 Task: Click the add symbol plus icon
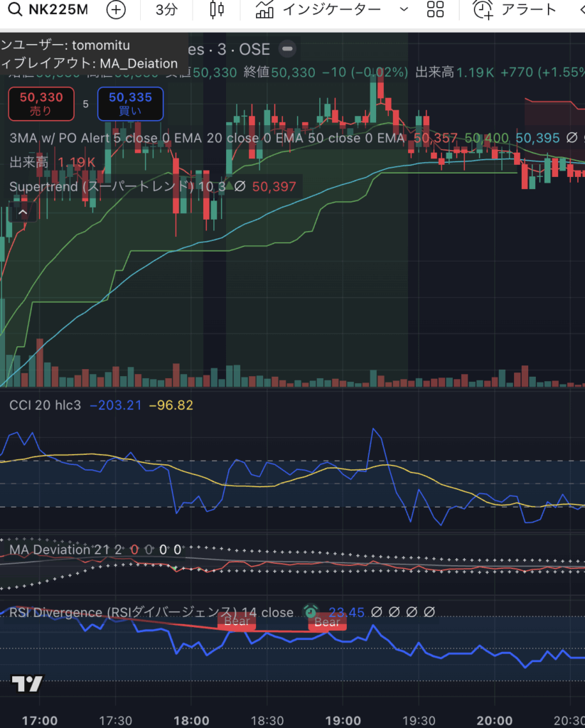tap(116, 10)
